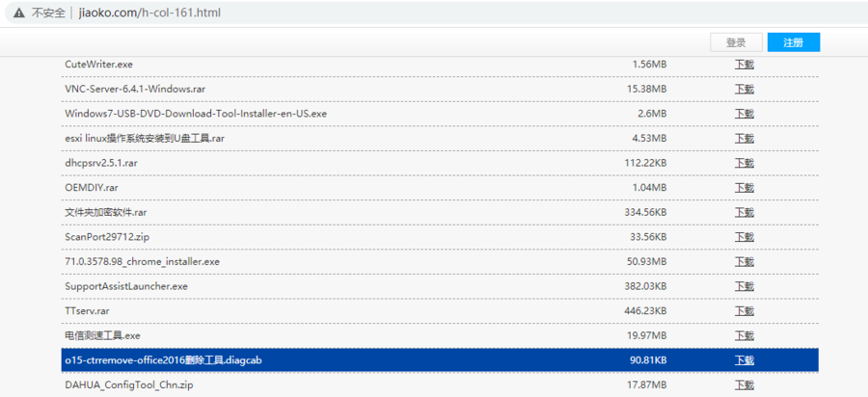Download VNC-Server-6.4.1-Windows.rar file
Viewport: 868px width, 397px height.
click(745, 89)
